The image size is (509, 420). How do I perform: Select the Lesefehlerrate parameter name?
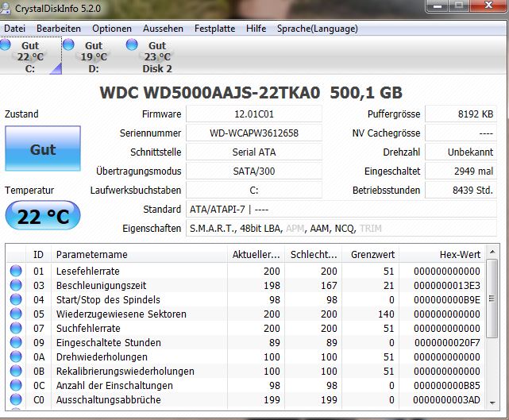tap(87, 271)
